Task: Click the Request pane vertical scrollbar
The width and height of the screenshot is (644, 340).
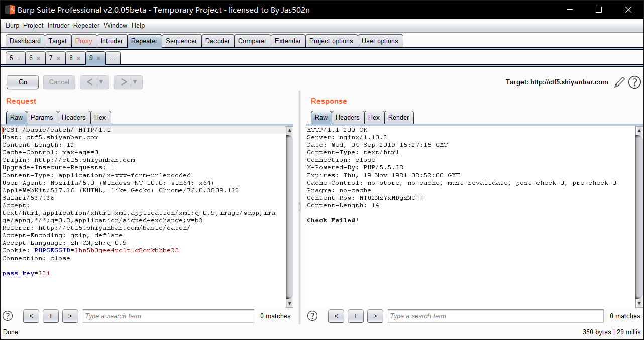Action: 289,216
